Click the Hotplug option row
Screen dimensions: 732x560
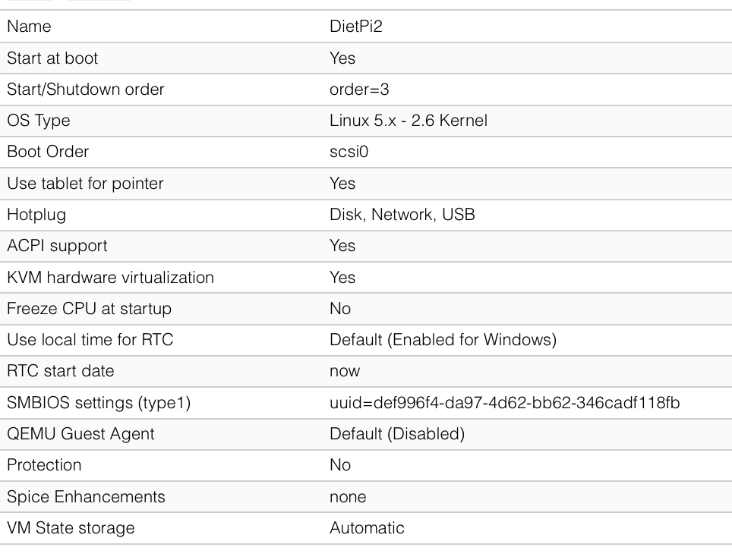pyautogui.click(x=366, y=215)
